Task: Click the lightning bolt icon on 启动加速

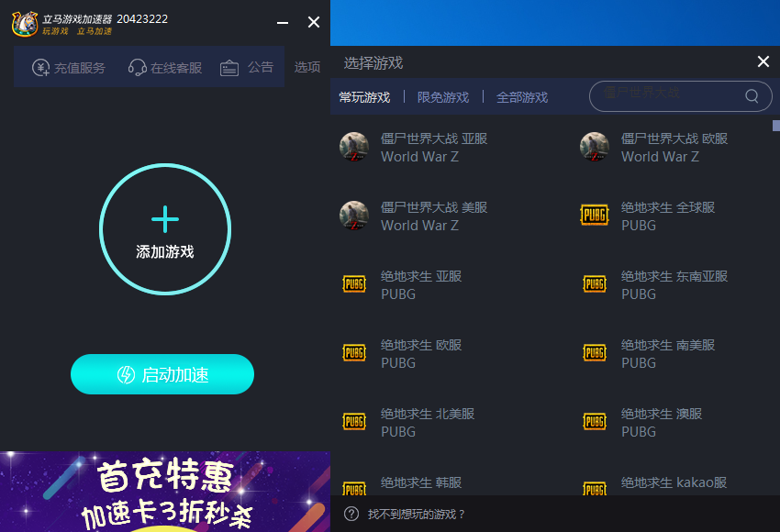Action: [x=126, y=374]
